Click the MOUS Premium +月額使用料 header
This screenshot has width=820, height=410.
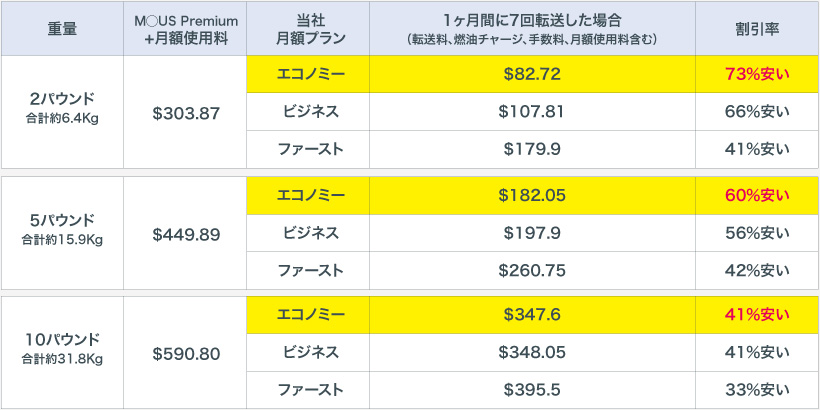tap(185, 29)
